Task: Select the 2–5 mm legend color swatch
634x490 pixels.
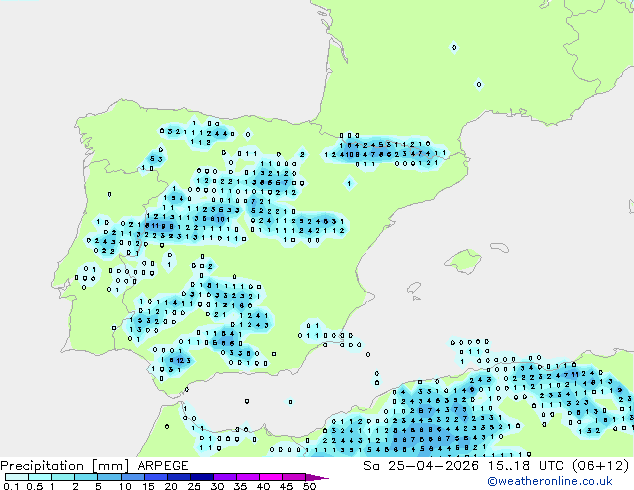Action: (x=86, y=477)
